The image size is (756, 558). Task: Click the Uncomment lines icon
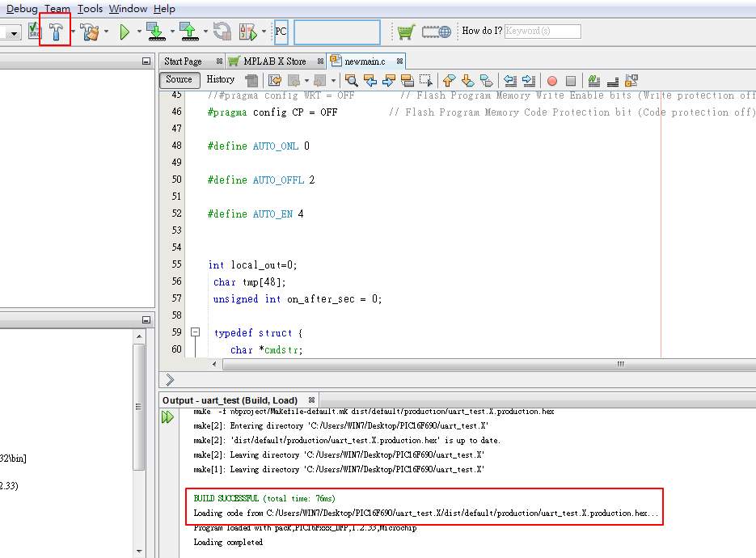click(x=613, y=81)
